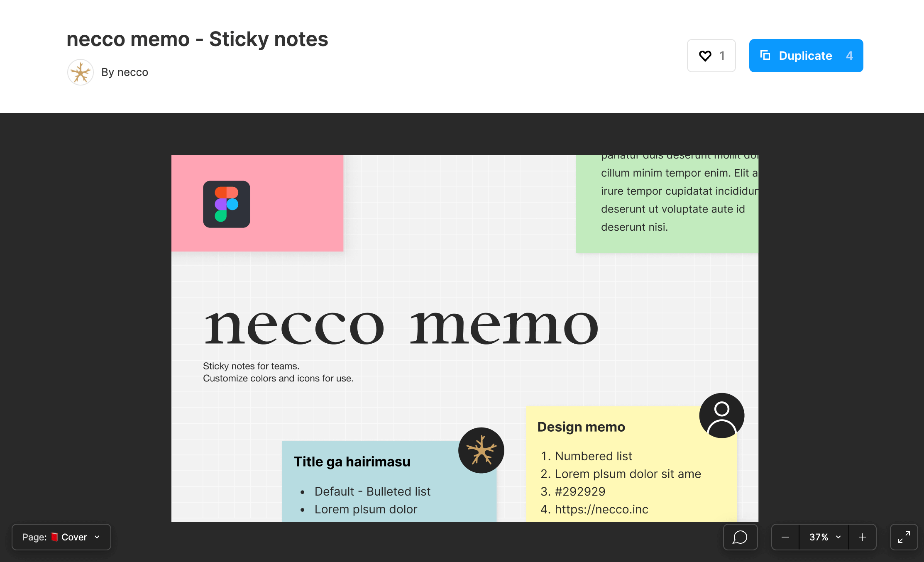Zoom out with the minus icon

coord(785,537)
